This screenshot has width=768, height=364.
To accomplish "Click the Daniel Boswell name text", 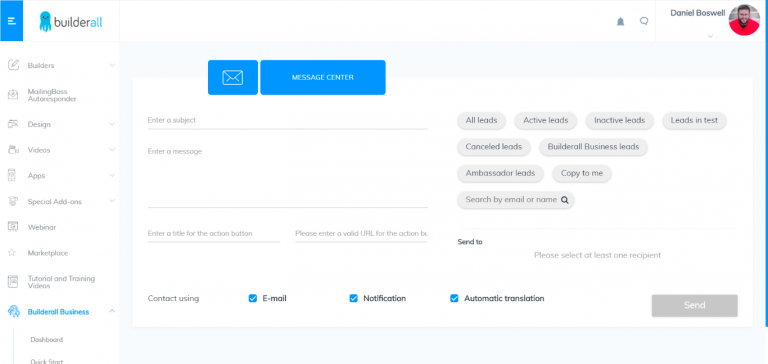I will tap(697, 13).
